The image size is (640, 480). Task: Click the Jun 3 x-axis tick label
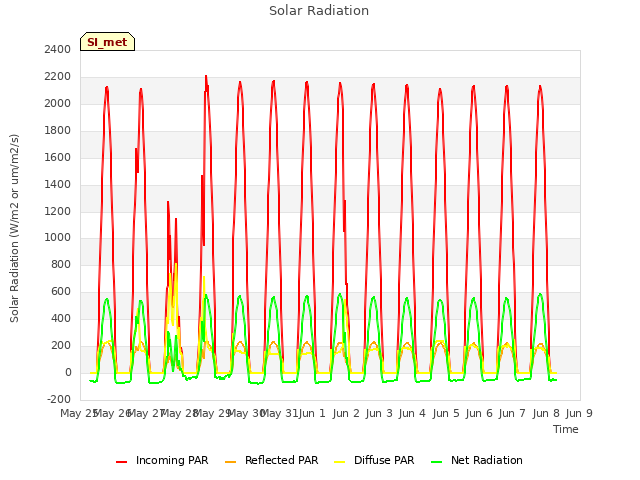point(379,413)
